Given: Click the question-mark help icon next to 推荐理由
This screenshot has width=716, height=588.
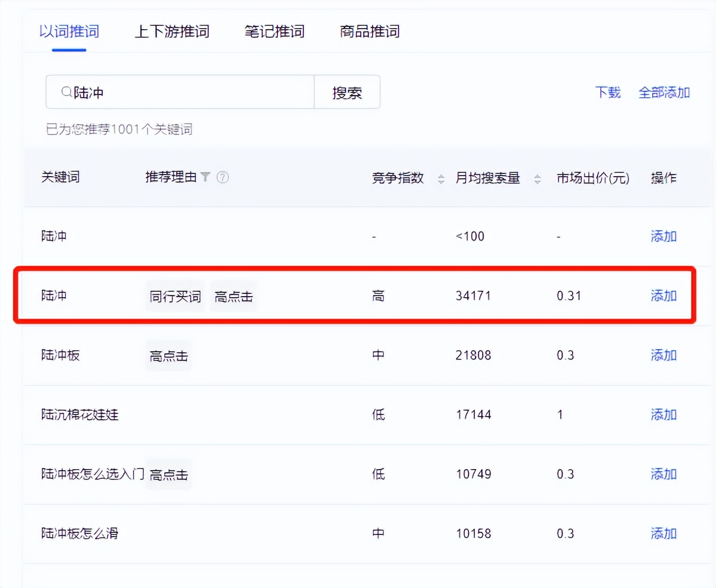Looking at the screenshot, I should tap(223, 177).
